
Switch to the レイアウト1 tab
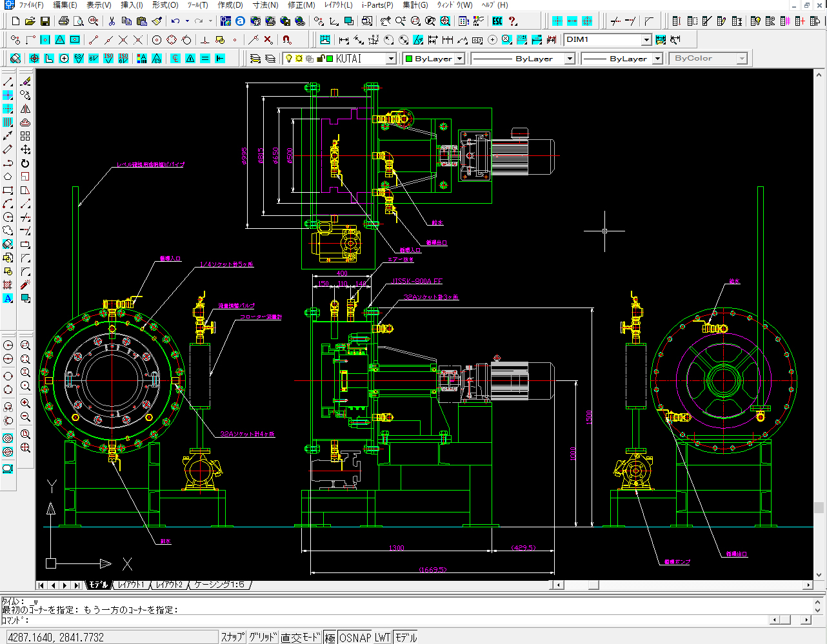coord(131,585)
